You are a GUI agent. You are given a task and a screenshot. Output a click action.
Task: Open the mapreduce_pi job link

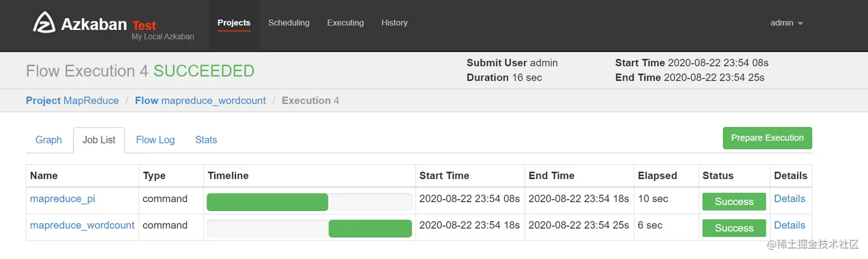[63, 199]
